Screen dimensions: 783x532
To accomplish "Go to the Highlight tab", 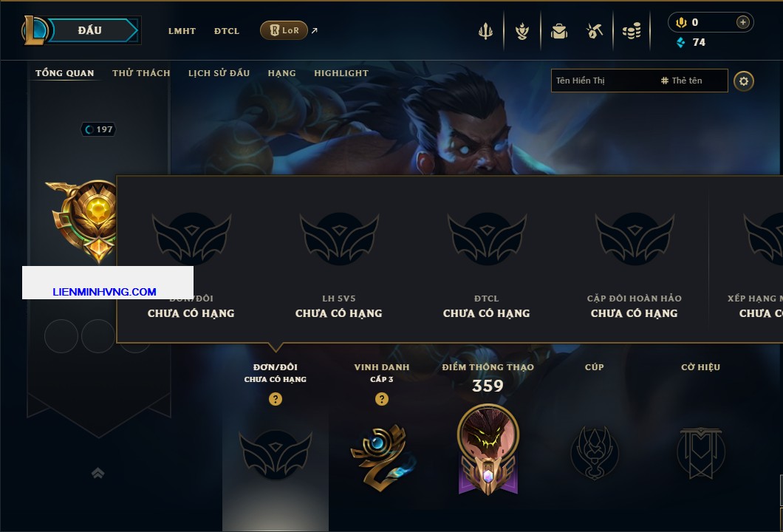I will [341, 73].
